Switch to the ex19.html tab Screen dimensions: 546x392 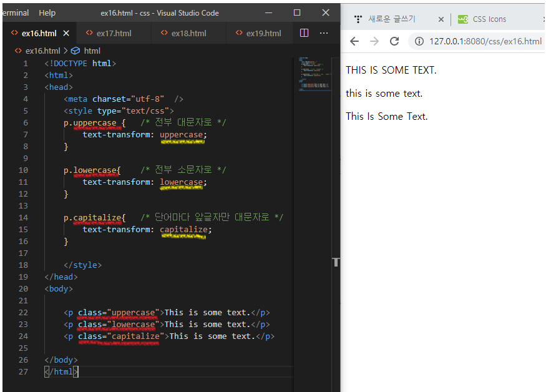[x=263, y=33]
